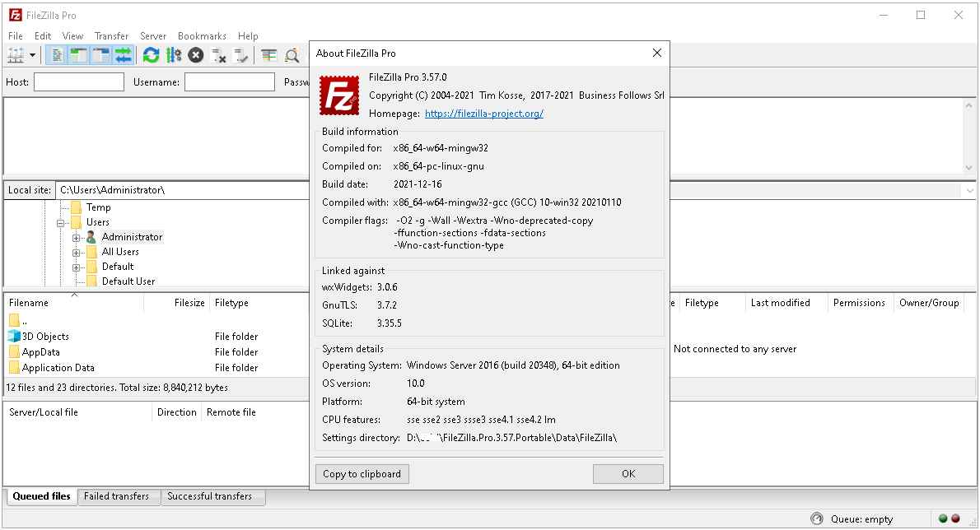Open Site Manager dropdown arrow

pyautogui.click(x=32, y=56)
